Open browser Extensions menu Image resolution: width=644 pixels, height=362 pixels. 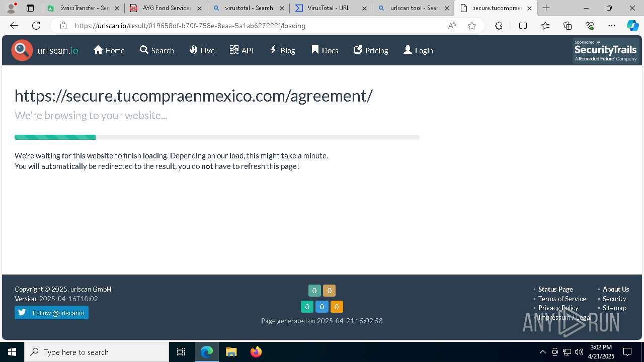[499, 26]
